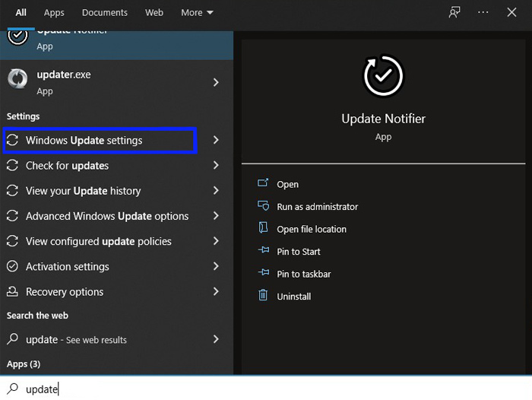Click the sync icon beside Windows Update settings
This screenshot has height=400, width=532.
tap(13, 140)
